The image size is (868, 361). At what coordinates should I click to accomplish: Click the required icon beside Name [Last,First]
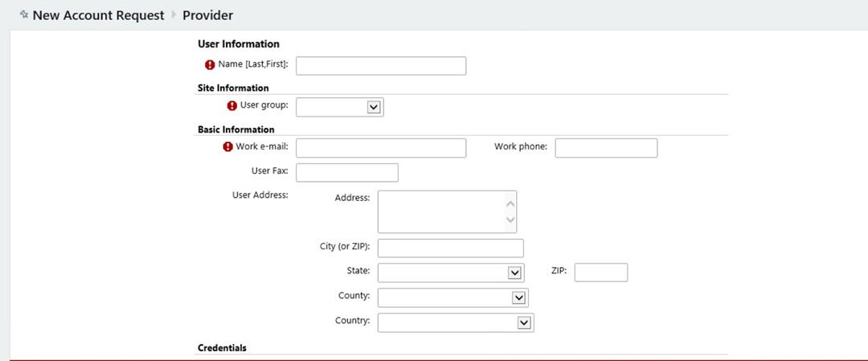pyautogui.click(x=210, y=65)
